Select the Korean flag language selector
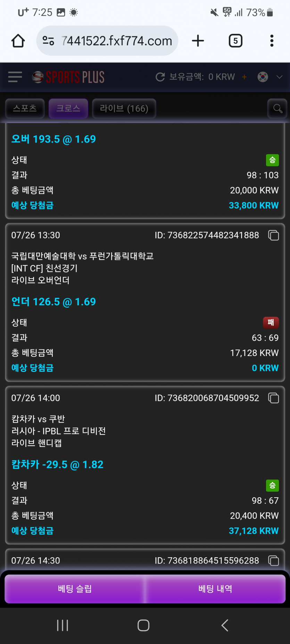Viewport: 290px width, 644px height. (x=263, y=77)
